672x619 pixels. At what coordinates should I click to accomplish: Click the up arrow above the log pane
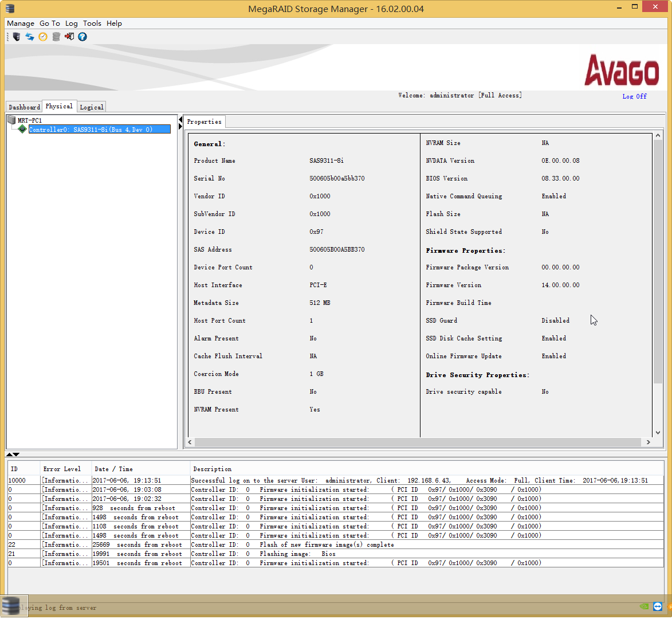pos(9,455)
